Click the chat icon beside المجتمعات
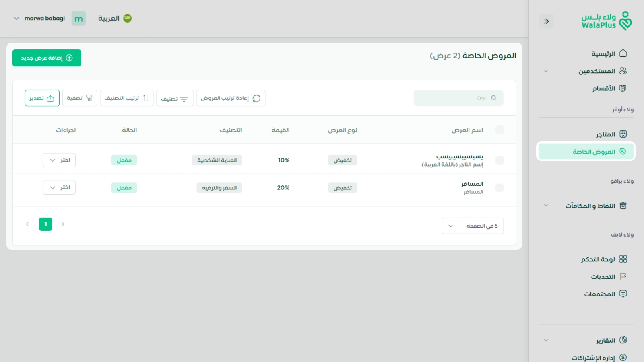This screenshot has width=644, height=362. (x=623, y=294)
